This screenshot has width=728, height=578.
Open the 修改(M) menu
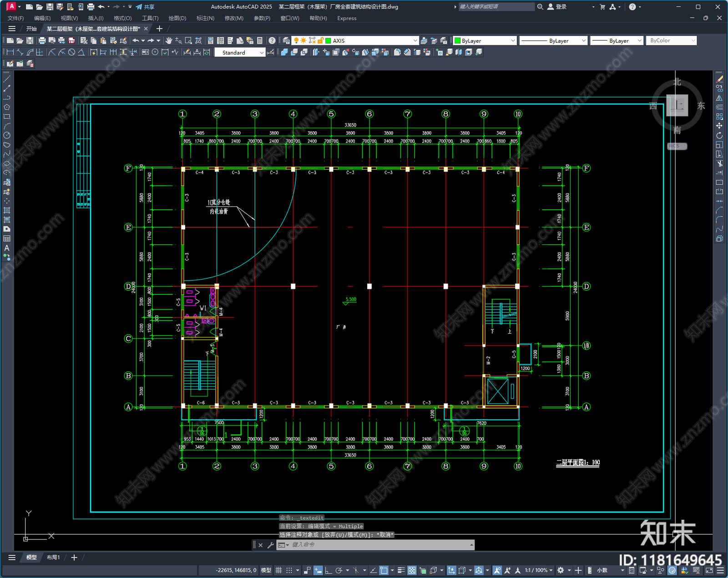234,18
